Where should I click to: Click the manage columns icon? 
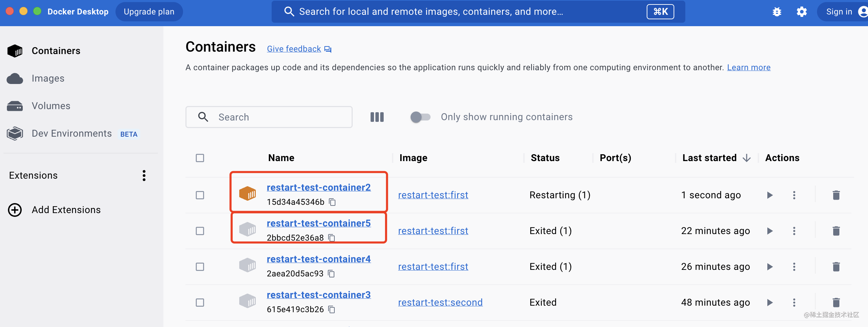point(377,117)
